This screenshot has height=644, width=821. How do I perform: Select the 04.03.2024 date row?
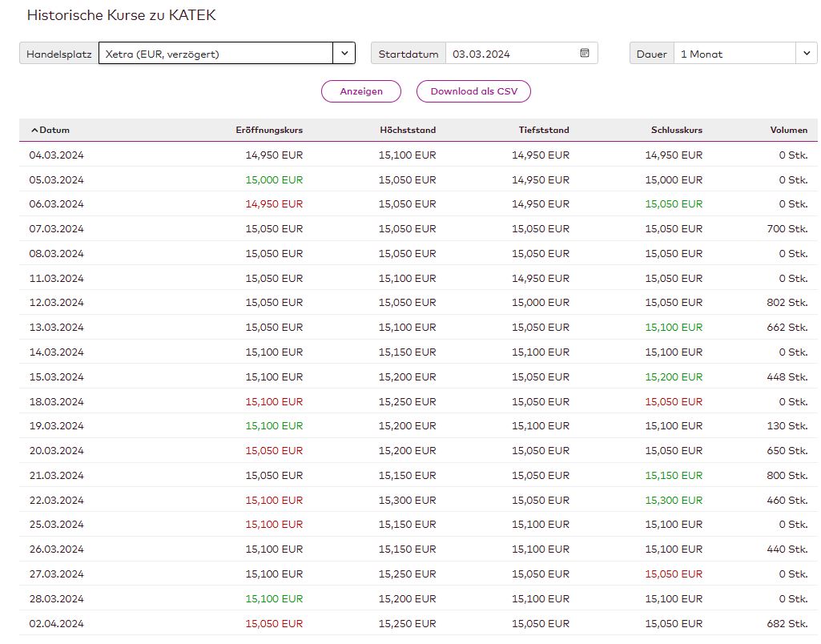pyautogui.click(x=56, y=155)
